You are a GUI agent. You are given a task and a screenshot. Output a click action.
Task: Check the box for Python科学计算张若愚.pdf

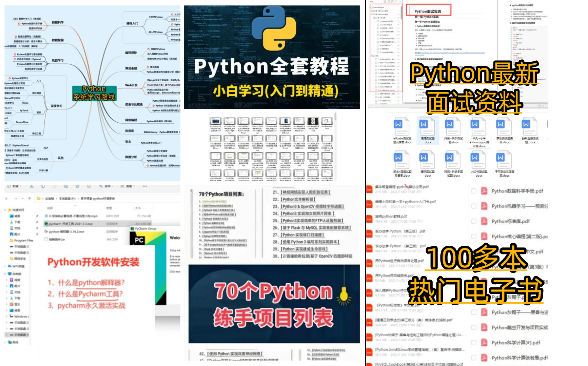point(474,358)
